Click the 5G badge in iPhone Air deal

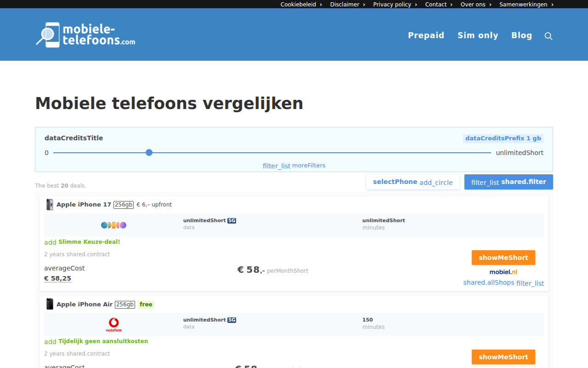pyautogui.click(x=232, y=320)
